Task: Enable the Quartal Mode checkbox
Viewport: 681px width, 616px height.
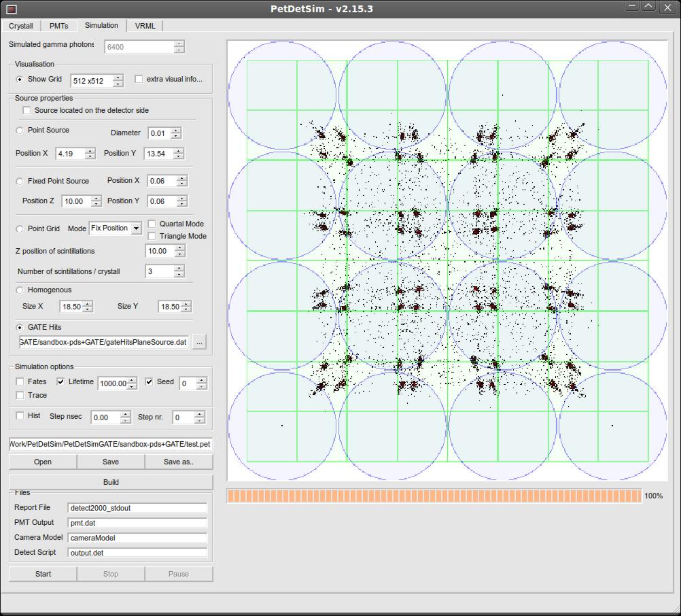Action: click(152, 224)
